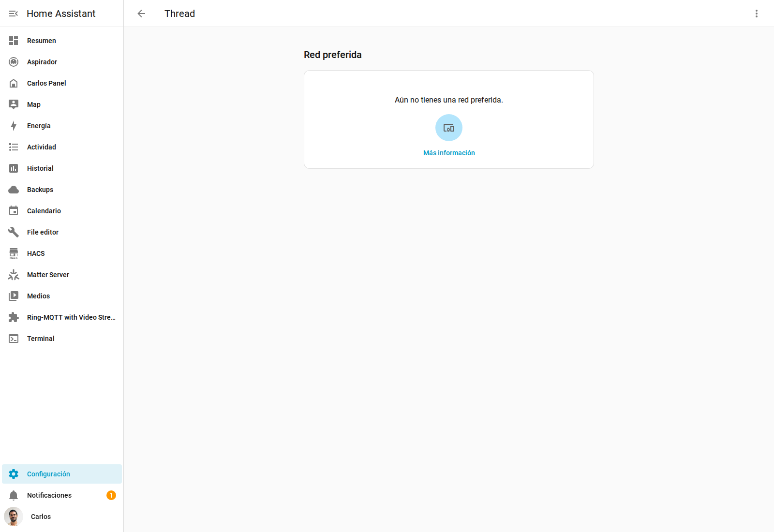Click 'Aún no tienes una red preferida.' text

pyautogui.click(x=449, y=100)
